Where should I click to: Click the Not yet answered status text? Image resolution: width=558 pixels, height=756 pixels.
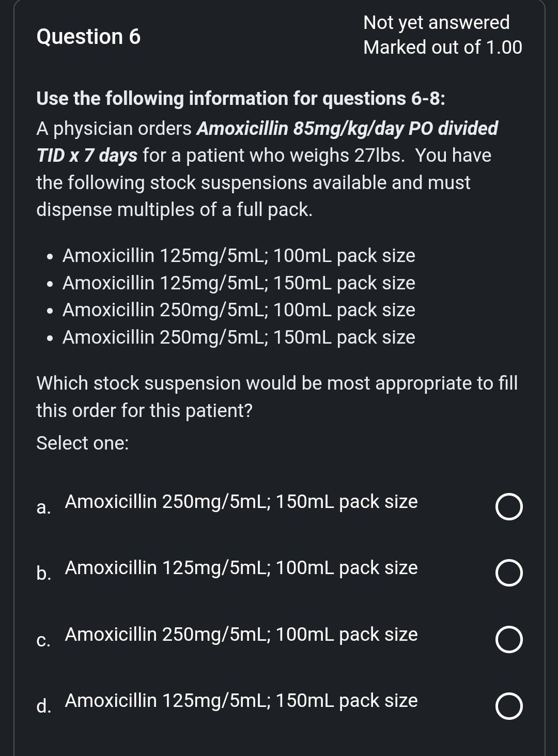click(x=436, y=22)
